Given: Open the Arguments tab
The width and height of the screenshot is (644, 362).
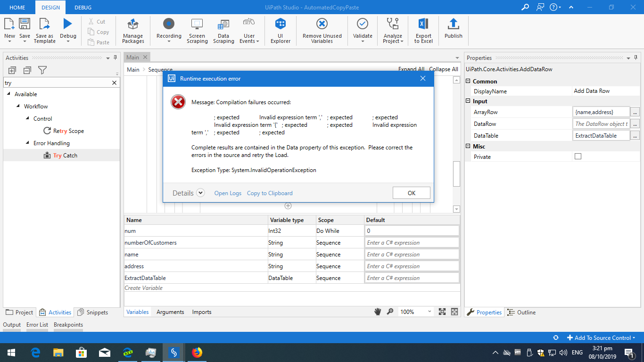Looking at the screenshot, I should [170, 312].
